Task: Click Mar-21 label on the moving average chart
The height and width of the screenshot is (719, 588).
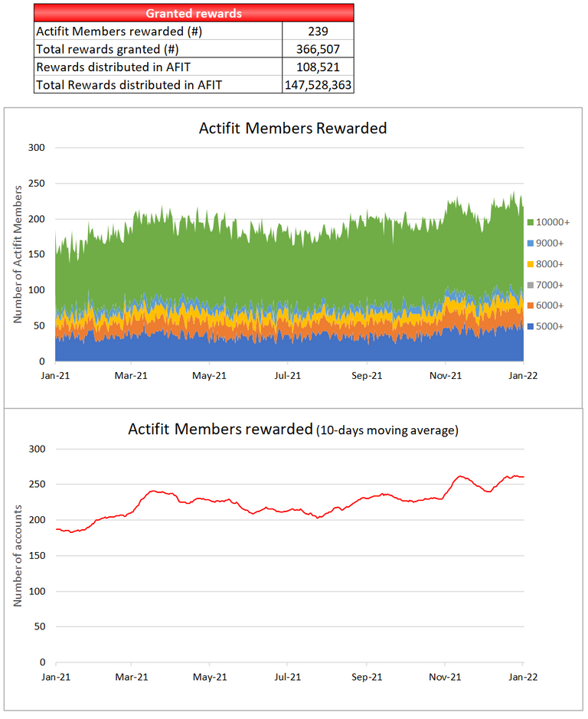Action: [x=131, y=677]
